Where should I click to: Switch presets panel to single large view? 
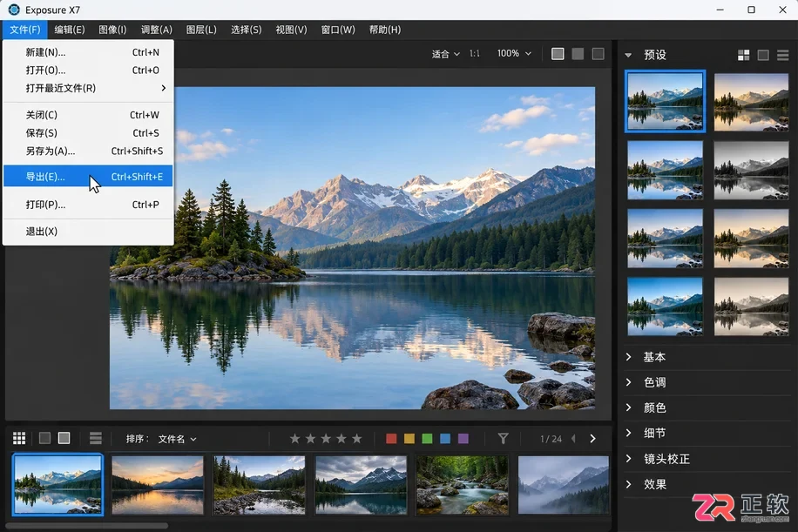pos(763,55)
